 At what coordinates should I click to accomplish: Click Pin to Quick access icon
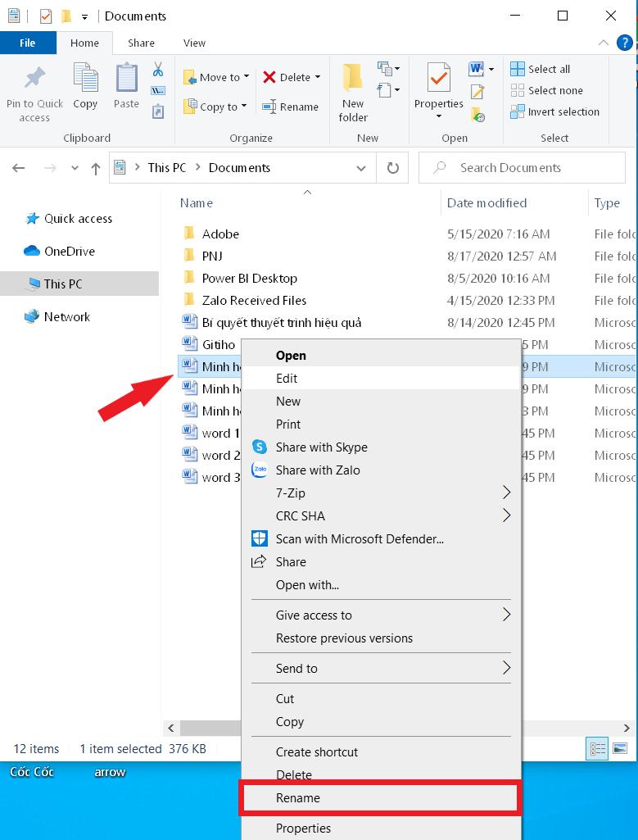(x=34, y=79)
